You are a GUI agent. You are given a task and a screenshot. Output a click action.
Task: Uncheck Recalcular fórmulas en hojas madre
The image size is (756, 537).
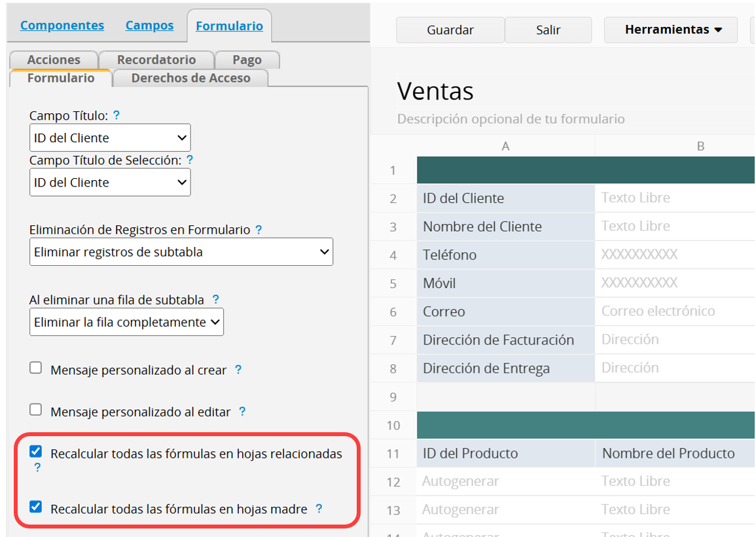(36, 507)
